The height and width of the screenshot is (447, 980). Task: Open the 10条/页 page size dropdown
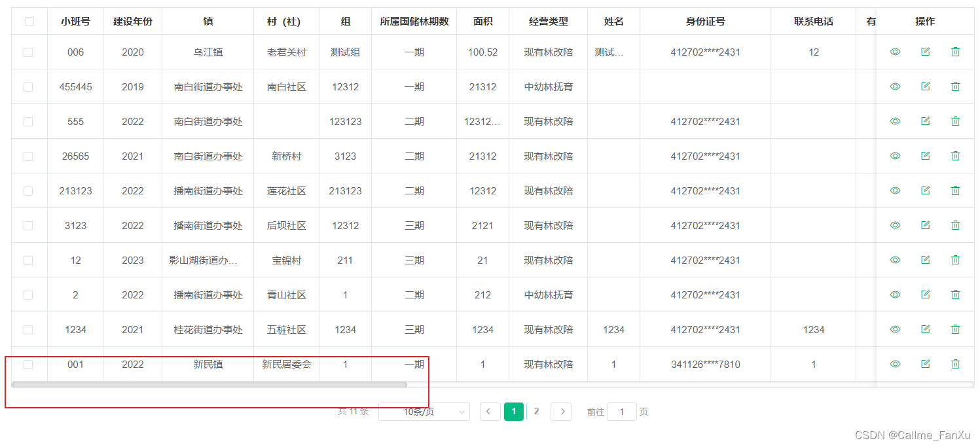pos(424,411)
